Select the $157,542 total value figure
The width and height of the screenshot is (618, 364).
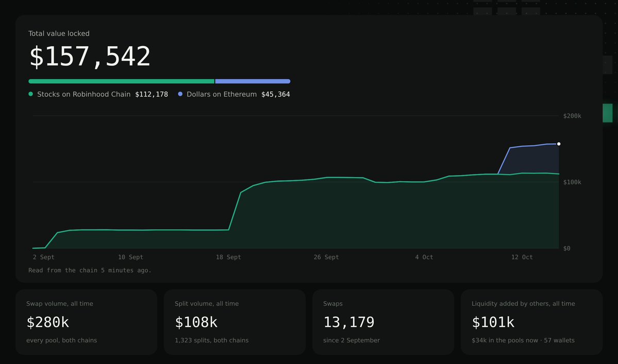[x=90, y=56]
